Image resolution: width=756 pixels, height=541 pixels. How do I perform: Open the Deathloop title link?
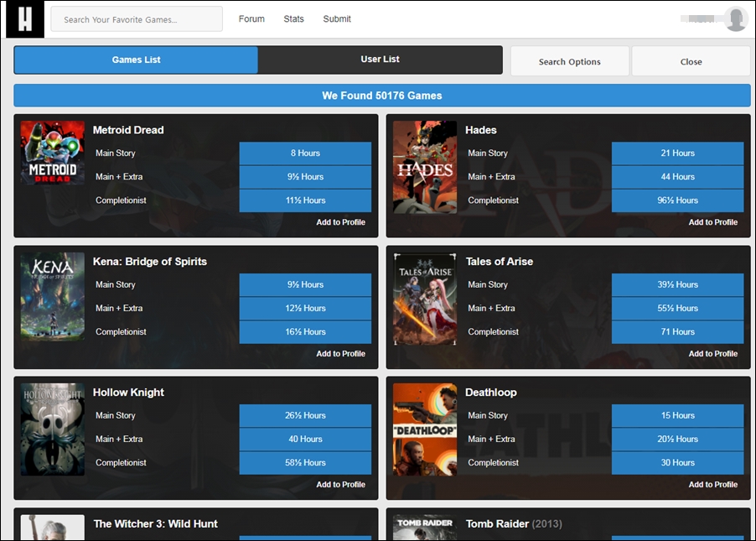[491, 393]
